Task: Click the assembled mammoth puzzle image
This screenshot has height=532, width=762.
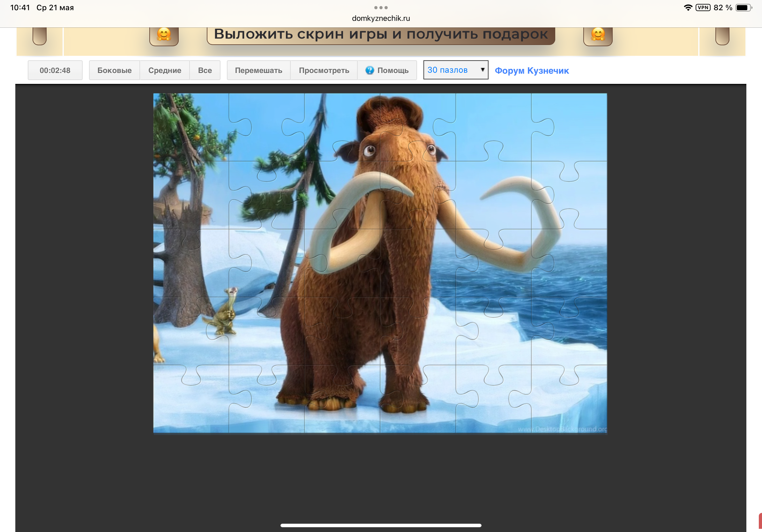Action: pyautogui.click(x=380, y=263)
